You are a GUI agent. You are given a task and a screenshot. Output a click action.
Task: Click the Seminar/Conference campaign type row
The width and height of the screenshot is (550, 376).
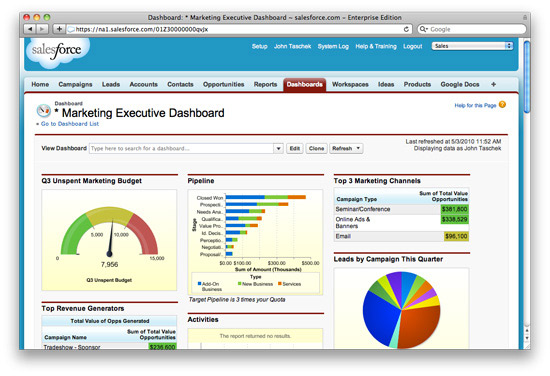pyautogui.click(x=401, y=209)
